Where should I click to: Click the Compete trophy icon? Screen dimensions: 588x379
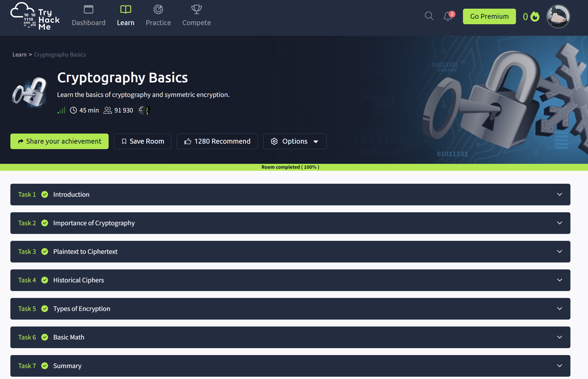click(x=196, y=9)
